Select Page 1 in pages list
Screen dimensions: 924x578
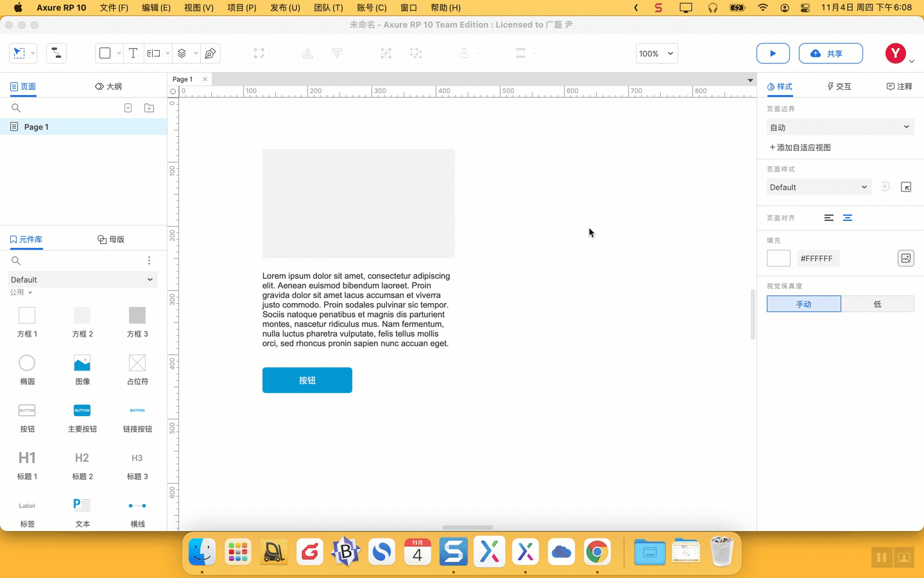pyautogui.click(x=83, y=127)
